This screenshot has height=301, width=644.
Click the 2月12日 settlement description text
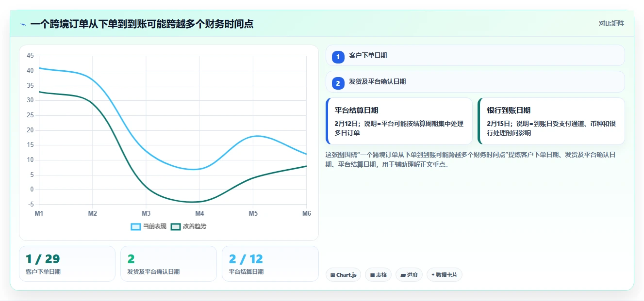click(x=399, y=128)
